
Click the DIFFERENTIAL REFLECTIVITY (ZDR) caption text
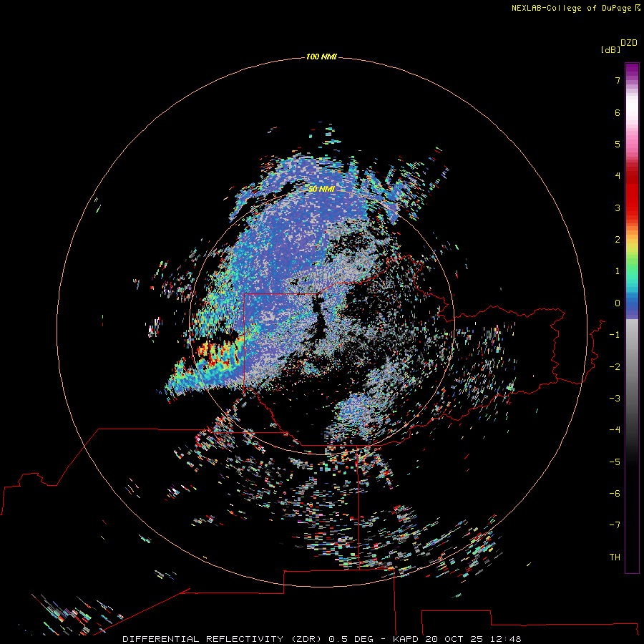(x=223, y=639)
